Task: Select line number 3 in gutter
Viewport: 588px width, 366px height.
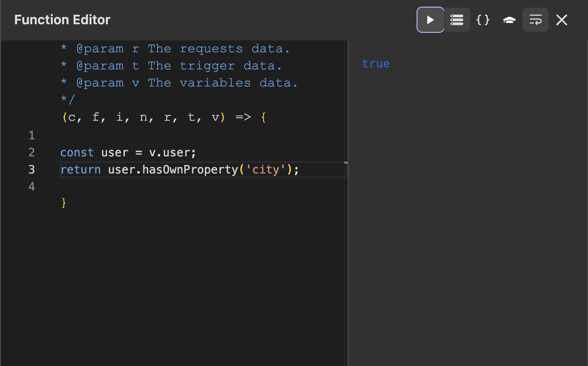Action: (32, 170)
